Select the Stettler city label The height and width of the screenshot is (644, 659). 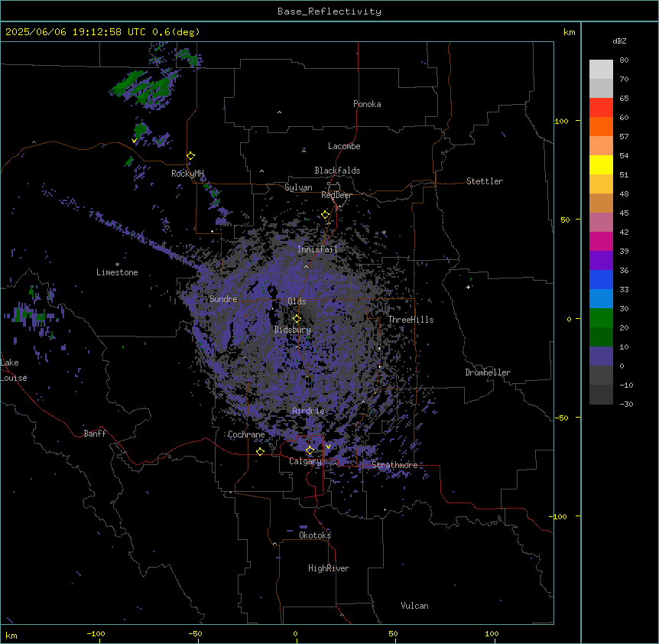pyautogui.click(x=485, y=181)
